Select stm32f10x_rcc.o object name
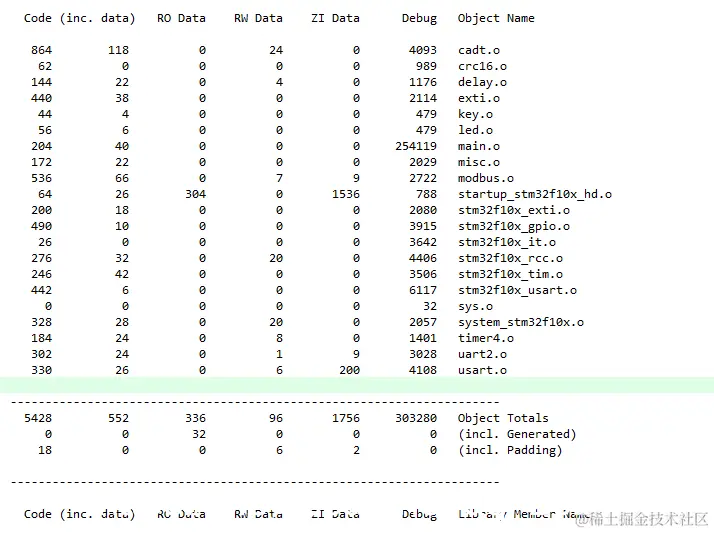This screenshot has height=533, width=714. tap(510, 258)
